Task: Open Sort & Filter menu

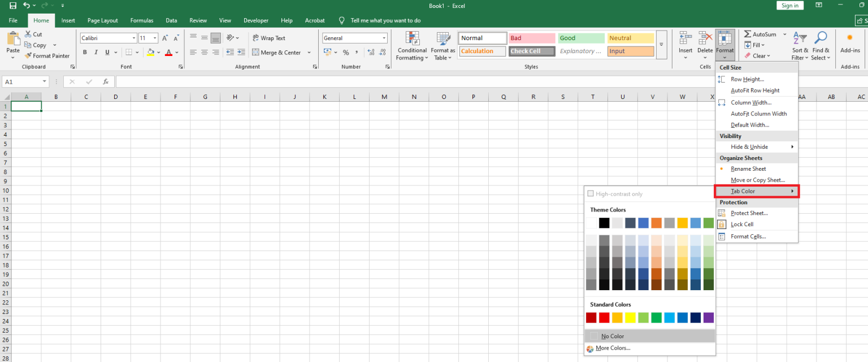Action: pyautogui.click(x=800, y=46)
